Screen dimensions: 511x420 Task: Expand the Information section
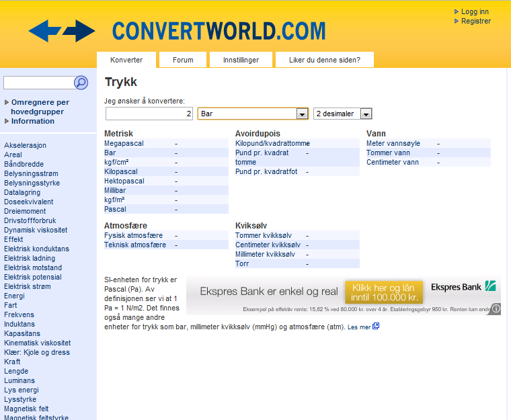[32, 121]
